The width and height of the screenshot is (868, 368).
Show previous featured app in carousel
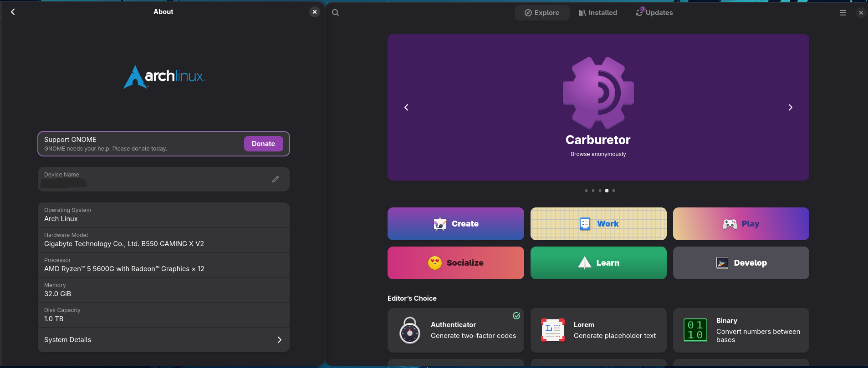tap(407, 107)
